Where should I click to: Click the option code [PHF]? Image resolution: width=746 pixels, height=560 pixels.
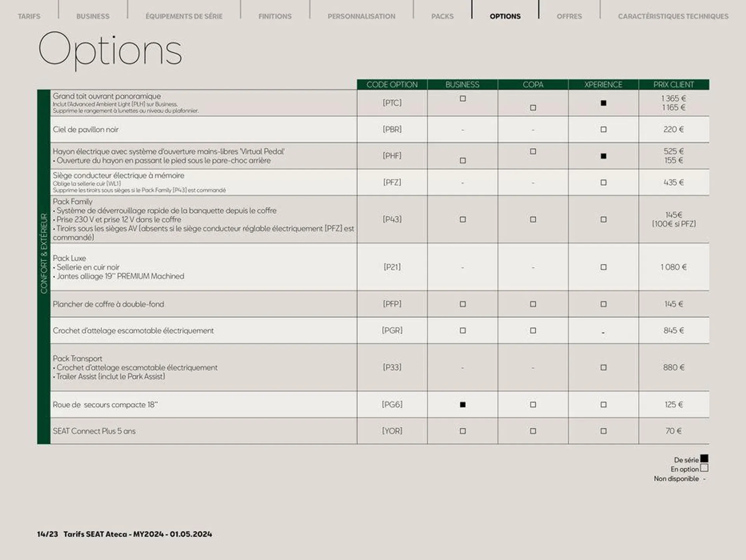392,156
